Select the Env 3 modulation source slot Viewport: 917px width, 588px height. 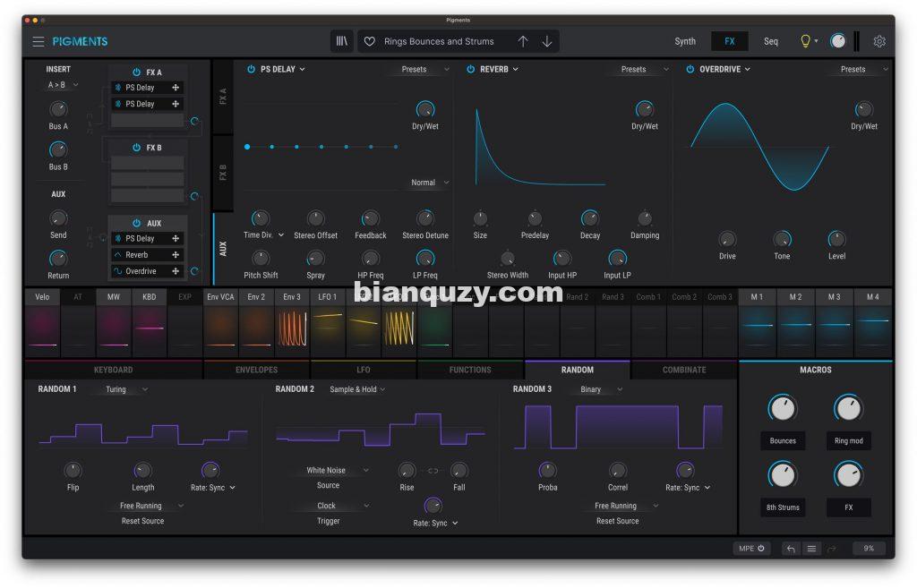click(x=292, y=322)
